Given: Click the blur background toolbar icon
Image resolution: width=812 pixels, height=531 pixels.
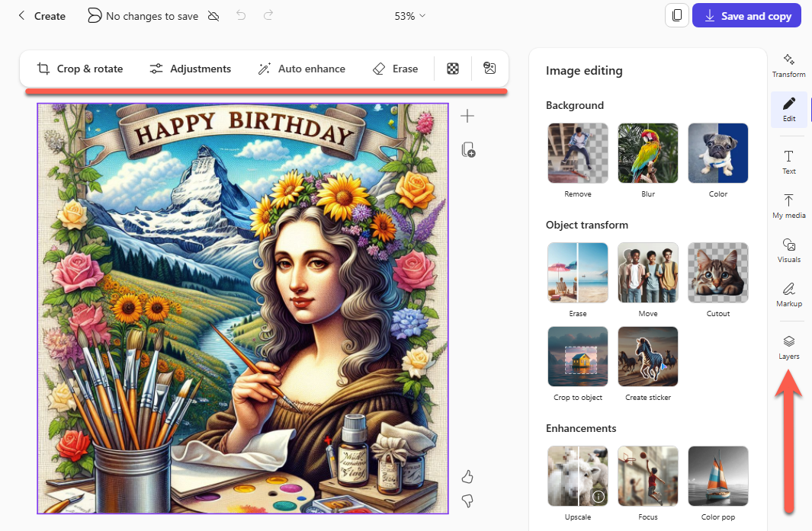Looking at the screenshot, I should click(x=489, y=68).
